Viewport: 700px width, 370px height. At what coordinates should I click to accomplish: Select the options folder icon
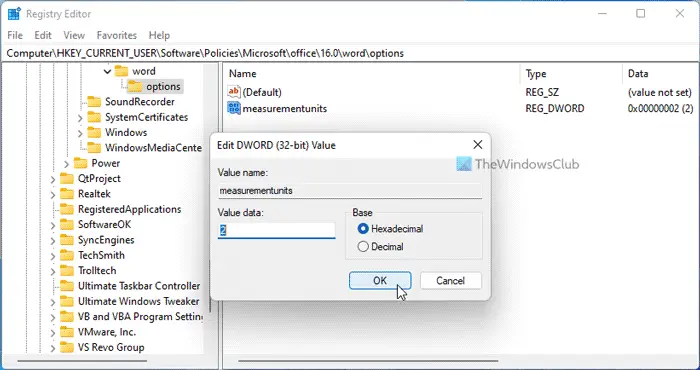point(135,87)
